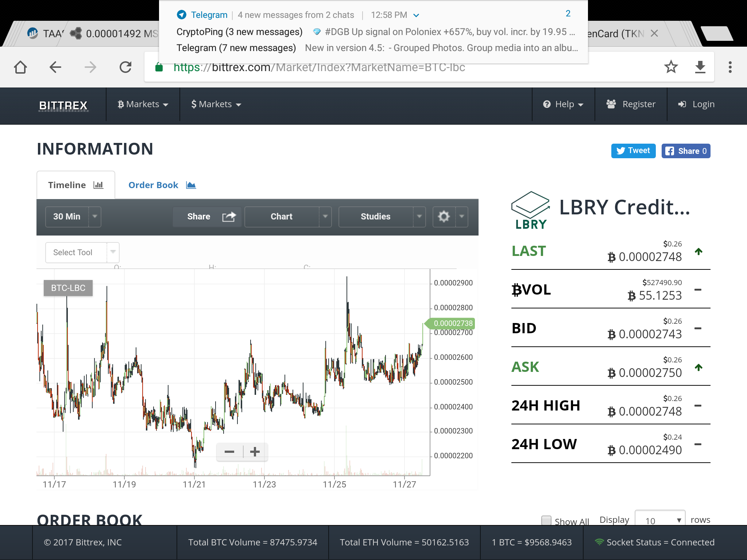This screenshot has width=747, height=560.
Task: Click 24H LOW value 0.00002490
Action: tap(645, 450)
